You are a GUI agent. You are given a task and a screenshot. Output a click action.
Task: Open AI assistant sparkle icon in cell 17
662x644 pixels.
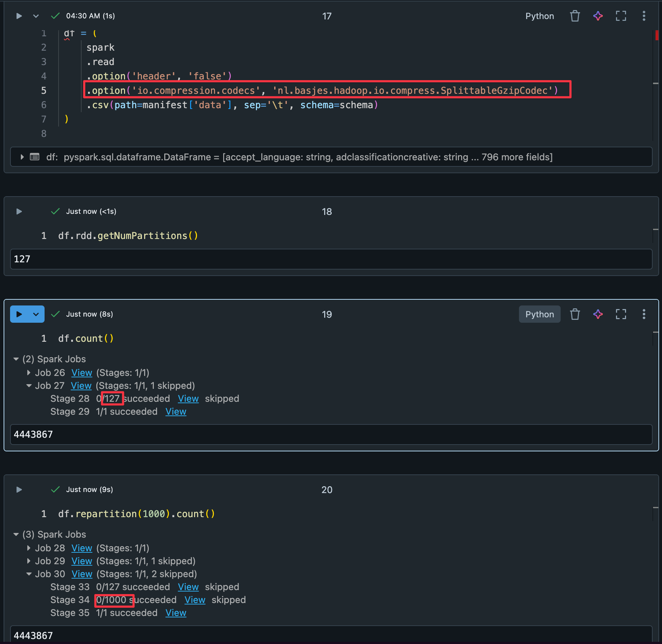click(x=598, y=16)
